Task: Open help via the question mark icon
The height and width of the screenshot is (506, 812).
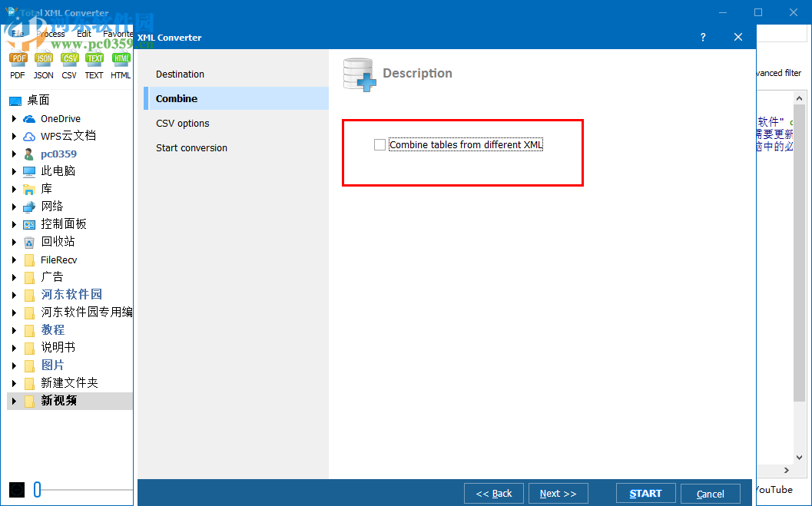Action: [702, 37]
